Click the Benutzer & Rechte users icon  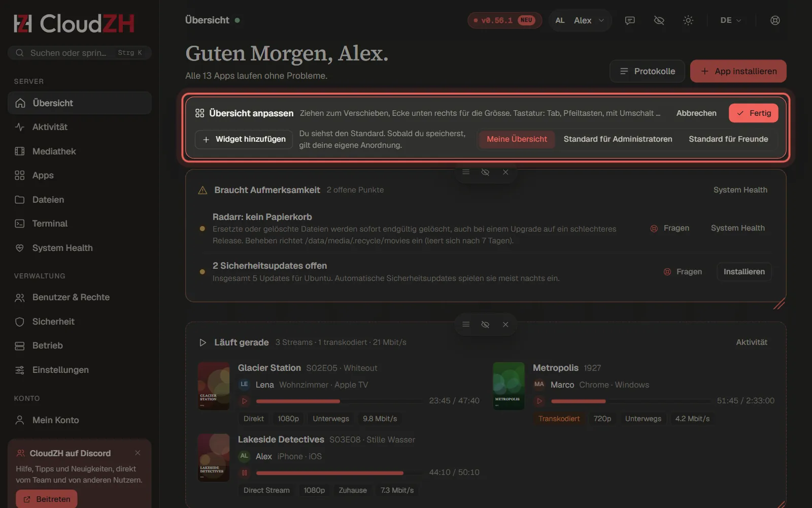coord(20,298)
